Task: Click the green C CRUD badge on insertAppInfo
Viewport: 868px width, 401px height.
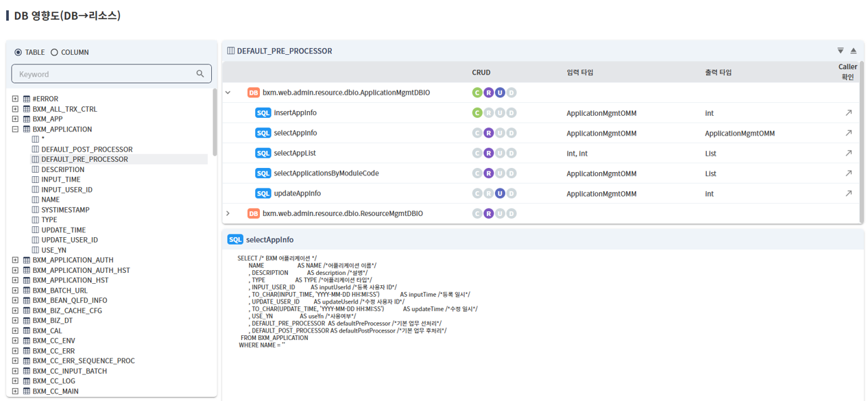Action: pyautogui.click(x=479, y=112)
